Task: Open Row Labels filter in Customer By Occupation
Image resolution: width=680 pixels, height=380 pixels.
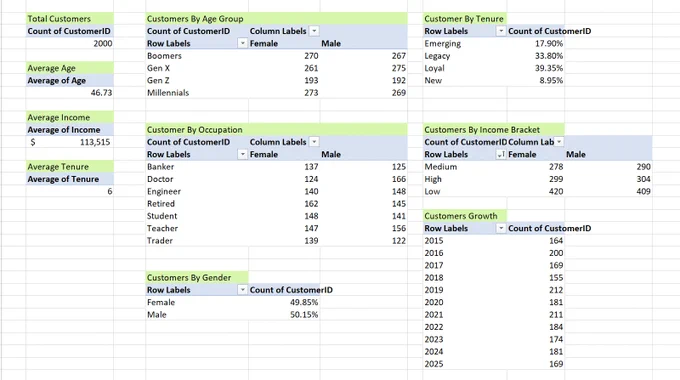Action: (242, 154)
